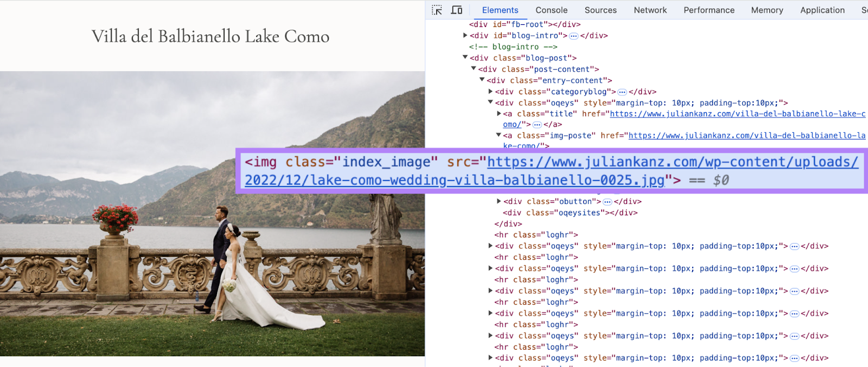
Task: Open the Sources tab
Action: 601,10
